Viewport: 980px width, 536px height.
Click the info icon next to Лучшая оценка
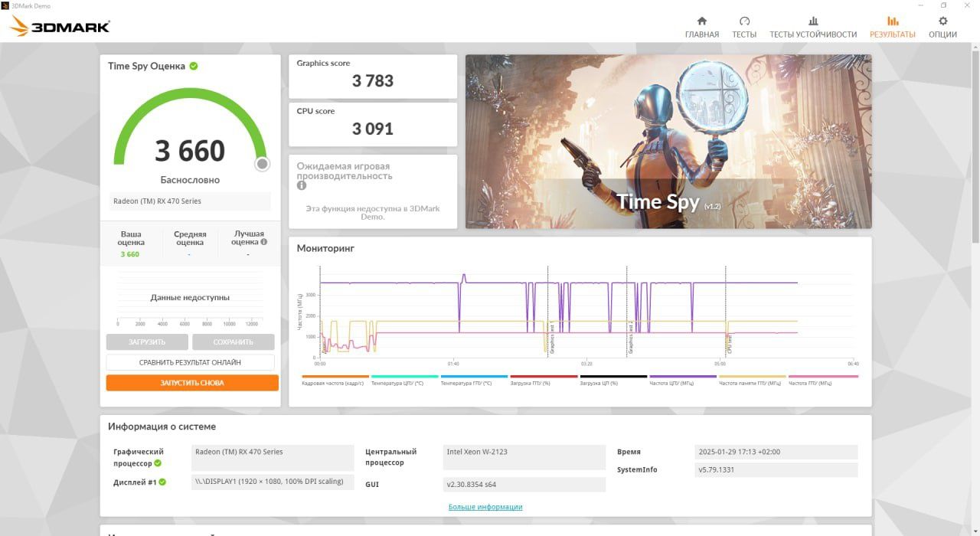(x=264, y=242)
